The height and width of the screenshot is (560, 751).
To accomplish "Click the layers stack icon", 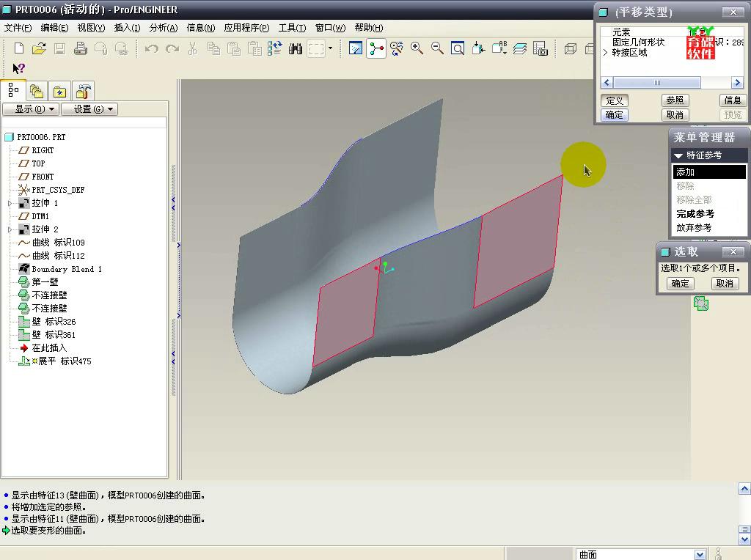I will pos(520,48).
